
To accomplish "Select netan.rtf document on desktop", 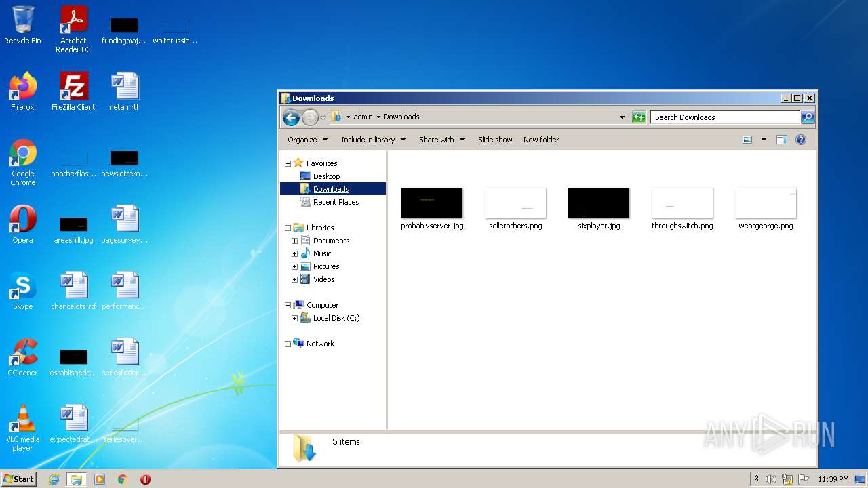I will click(124, 91).
